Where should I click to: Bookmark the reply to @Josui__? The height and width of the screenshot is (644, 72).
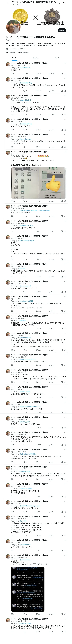(x=62, y=276)
